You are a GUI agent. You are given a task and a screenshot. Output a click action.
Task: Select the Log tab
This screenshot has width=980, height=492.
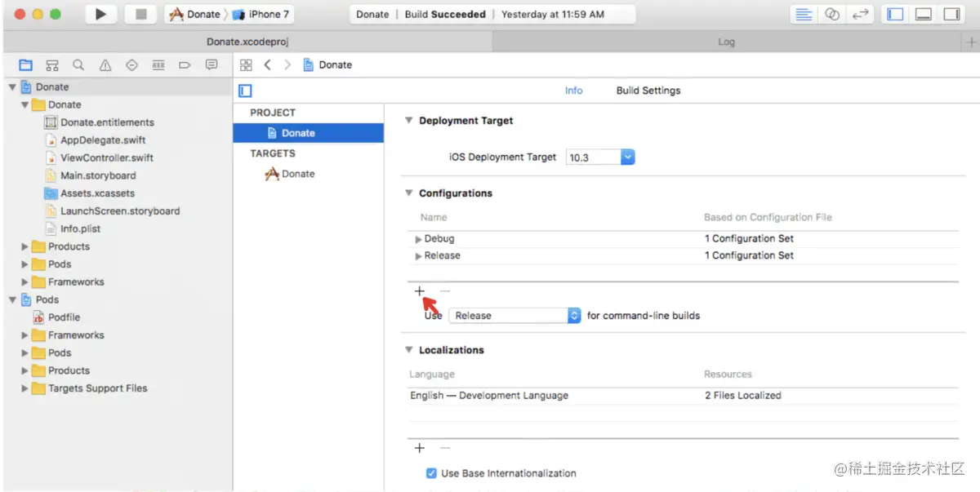(727, 42)
